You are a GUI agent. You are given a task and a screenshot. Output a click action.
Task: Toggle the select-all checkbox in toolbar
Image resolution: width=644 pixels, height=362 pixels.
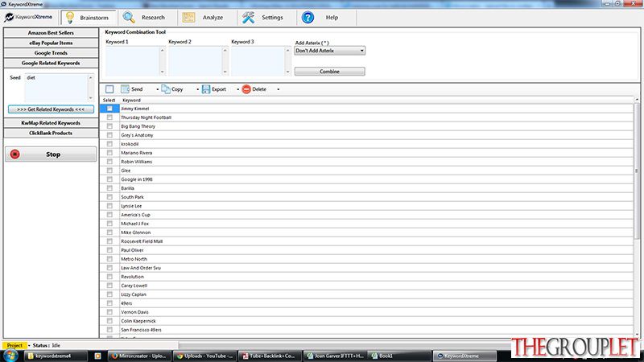(x=109, y=89)
